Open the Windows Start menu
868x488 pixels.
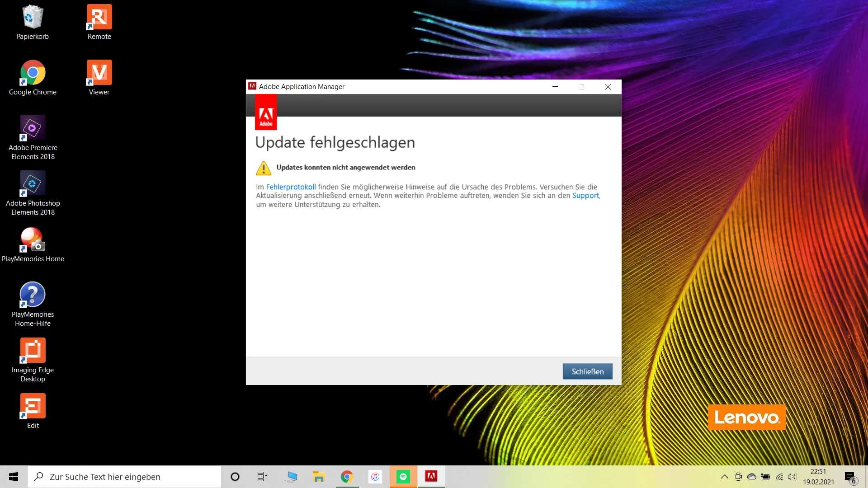coord(14,477)
